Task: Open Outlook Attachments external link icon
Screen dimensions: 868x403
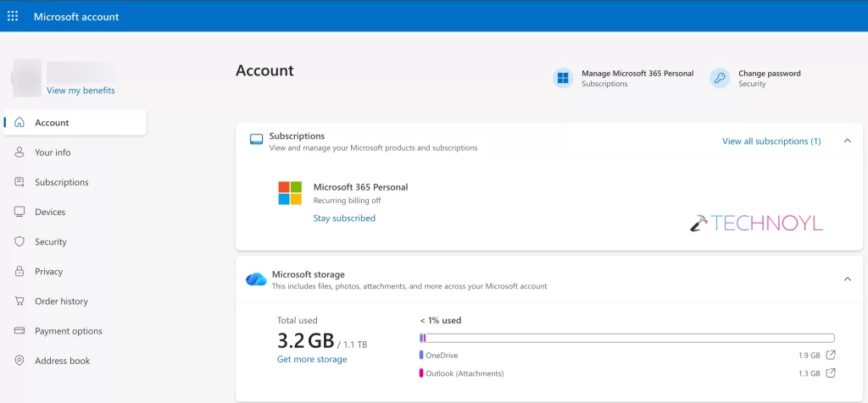Action: (831, 373)
